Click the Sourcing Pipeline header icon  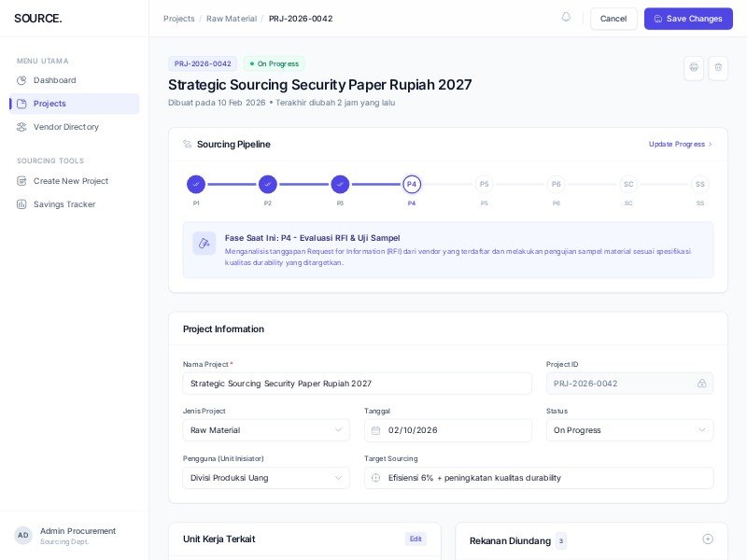point(188,145)
